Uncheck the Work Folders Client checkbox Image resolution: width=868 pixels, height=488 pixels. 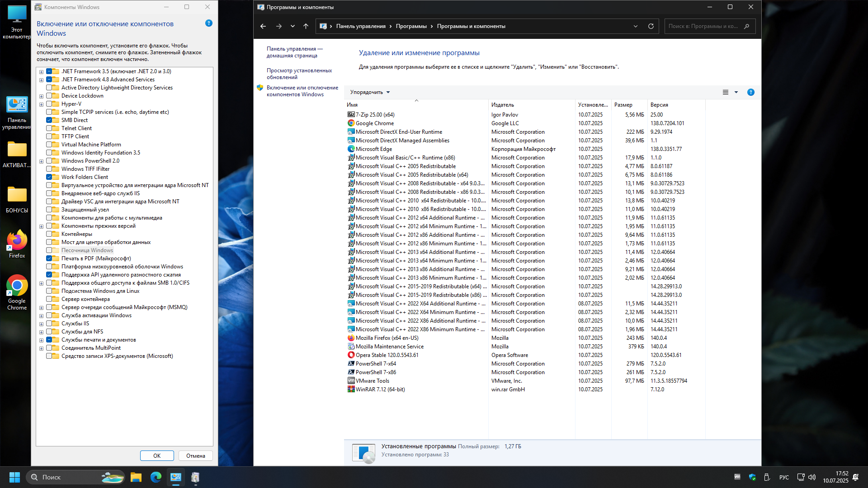(x=49, y=177)
